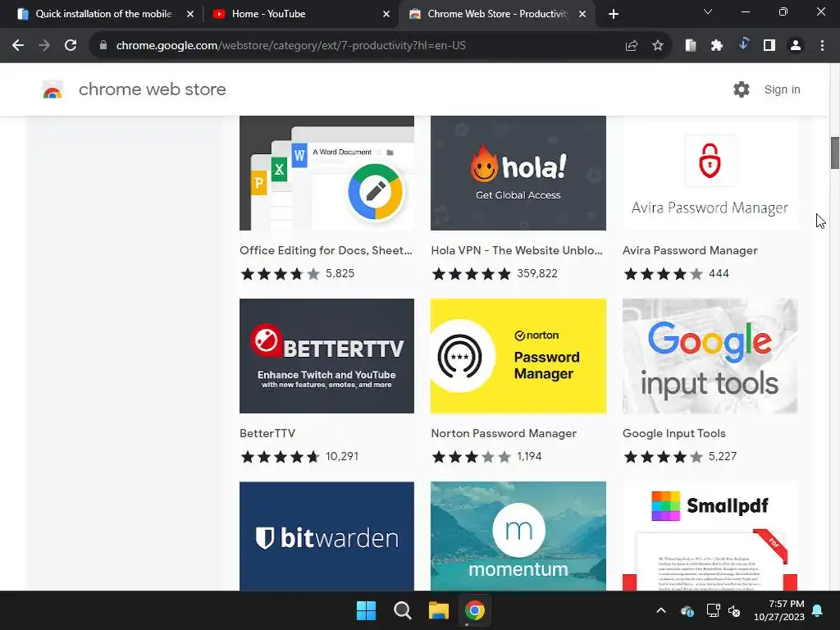Click the Chrome taskbar icon
Viewport: 840px width, 630px height.
click(x=475, y=610)
